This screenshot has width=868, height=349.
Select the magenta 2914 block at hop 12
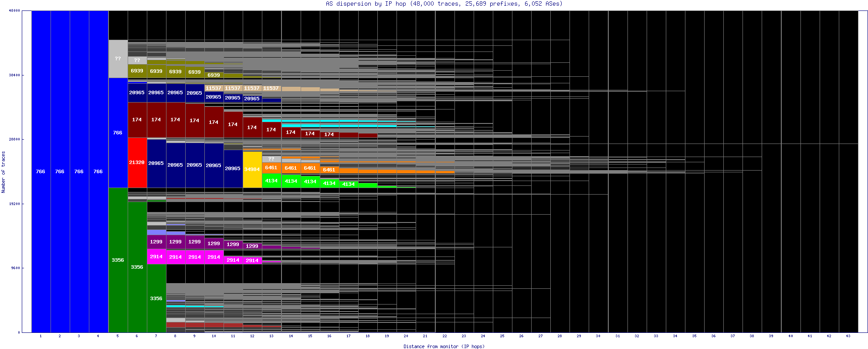coord(252,260)
